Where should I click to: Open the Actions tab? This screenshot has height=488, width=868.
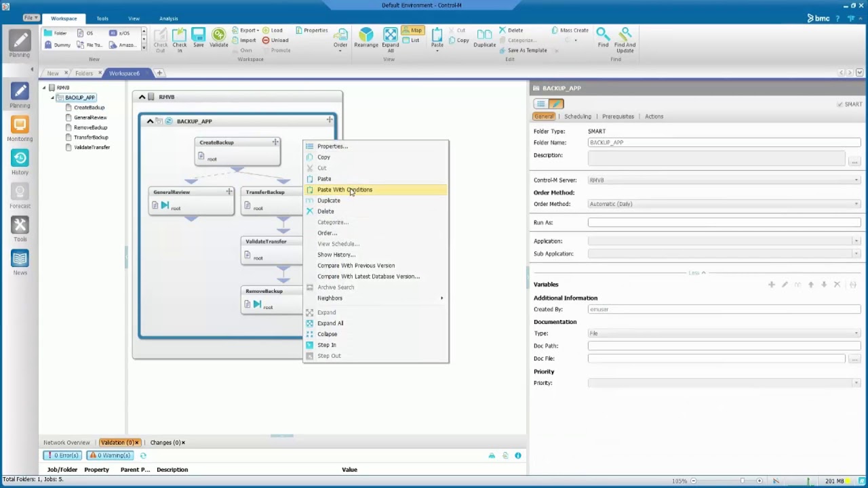point(654,117)
